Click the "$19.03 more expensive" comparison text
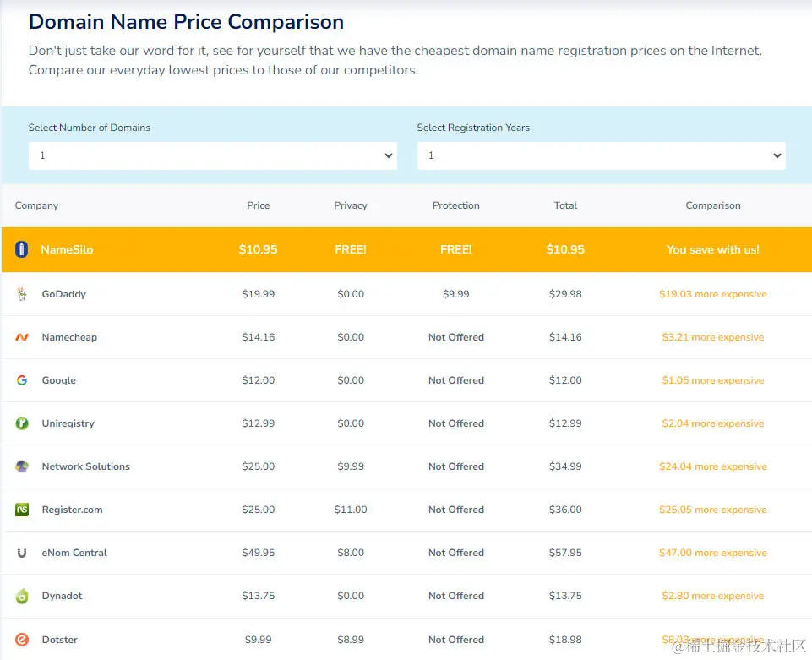 713,294
